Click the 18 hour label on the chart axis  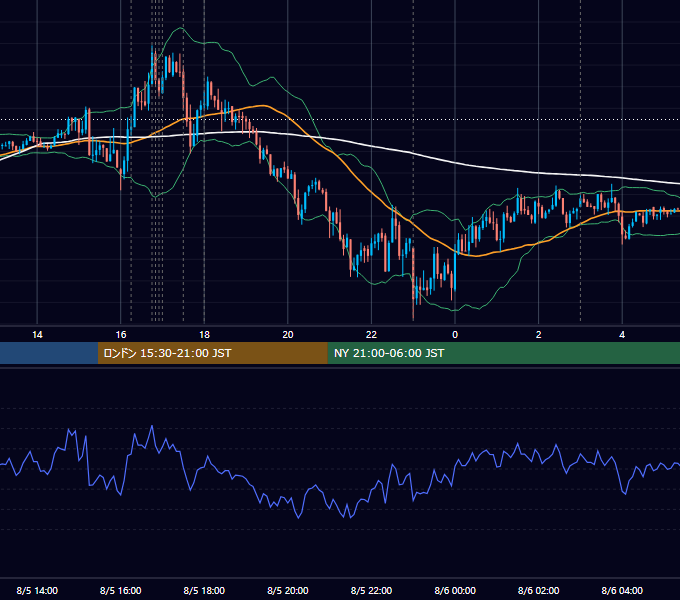[204, 335]
